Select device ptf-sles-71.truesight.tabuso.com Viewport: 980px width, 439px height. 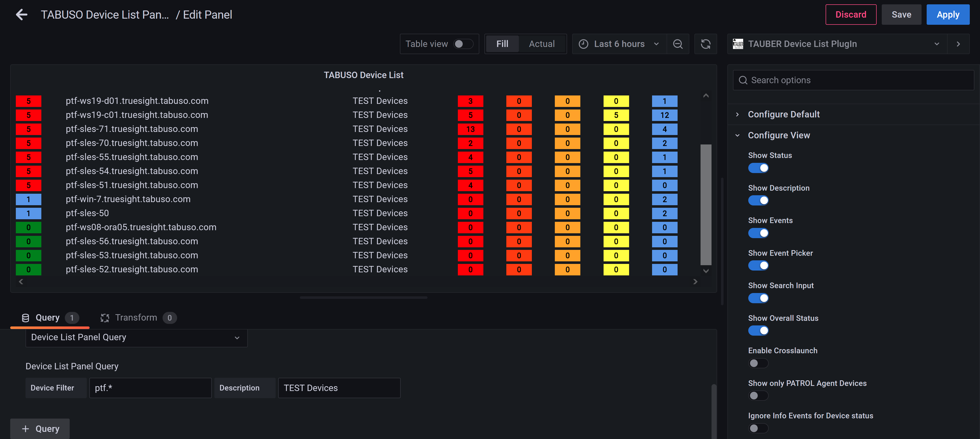point(132,129)
